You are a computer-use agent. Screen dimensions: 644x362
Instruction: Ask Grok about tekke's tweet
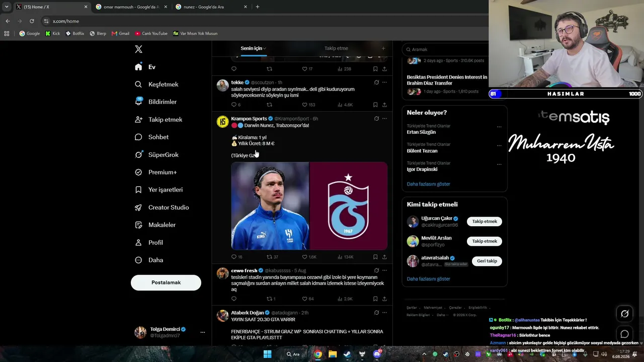[x=376, y=82]
